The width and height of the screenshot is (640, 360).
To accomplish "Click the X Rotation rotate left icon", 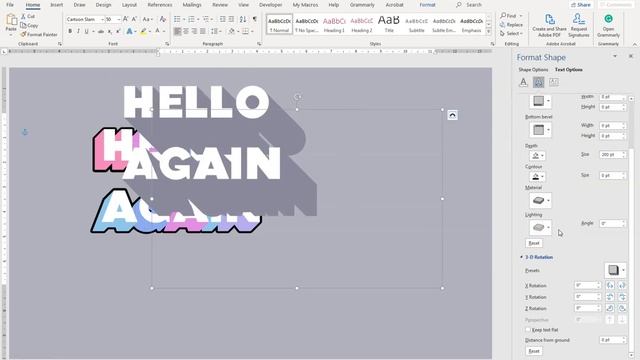I will (x=610, y=285).
